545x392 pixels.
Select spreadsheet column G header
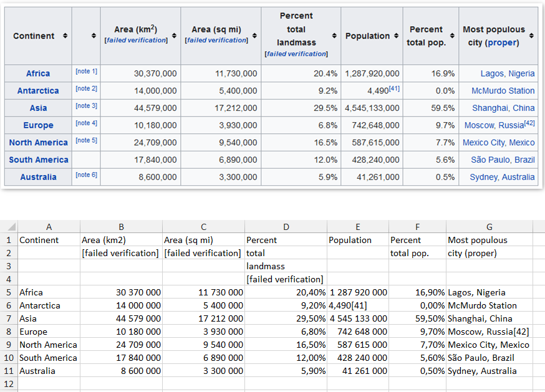(x=490, y=227)
